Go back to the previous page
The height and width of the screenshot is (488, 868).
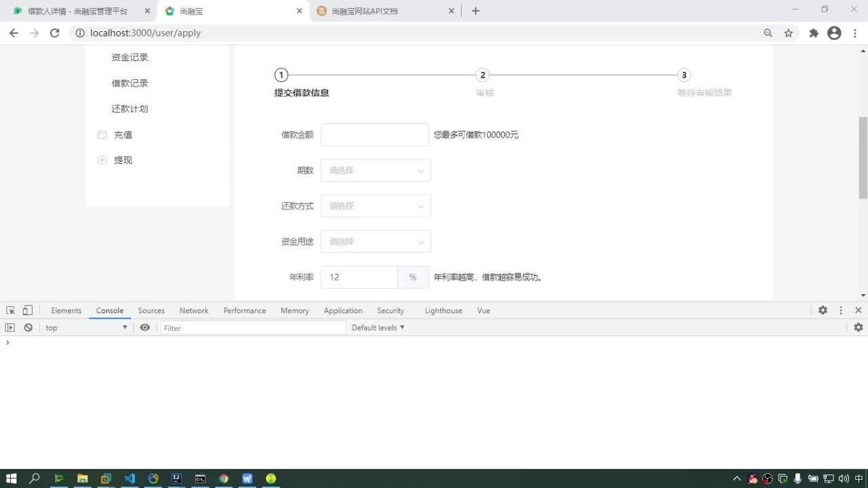(14, 33)
